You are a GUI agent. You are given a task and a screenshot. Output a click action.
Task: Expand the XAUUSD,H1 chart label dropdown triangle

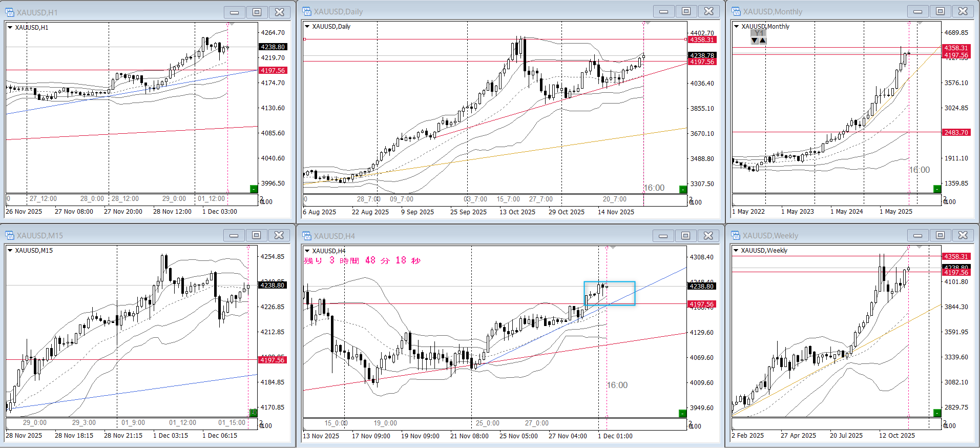coord(10,27)
